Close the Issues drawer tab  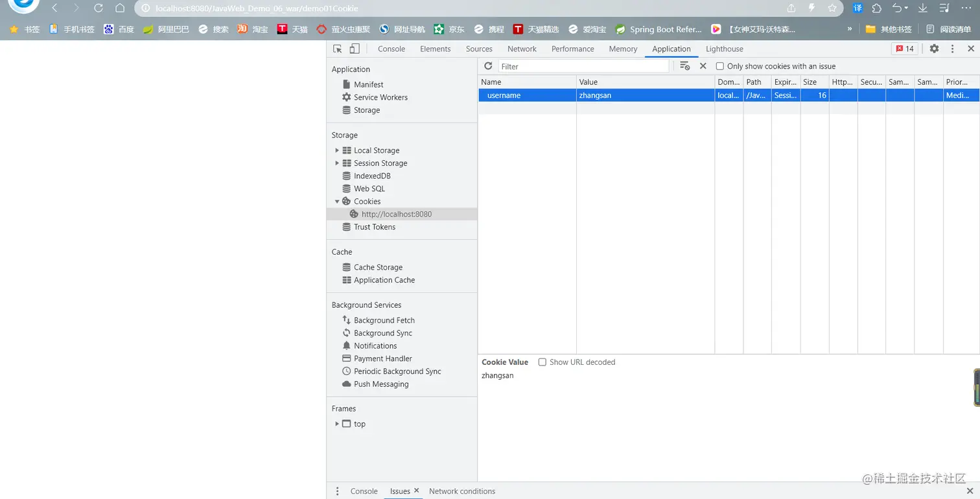click(416, 491)
